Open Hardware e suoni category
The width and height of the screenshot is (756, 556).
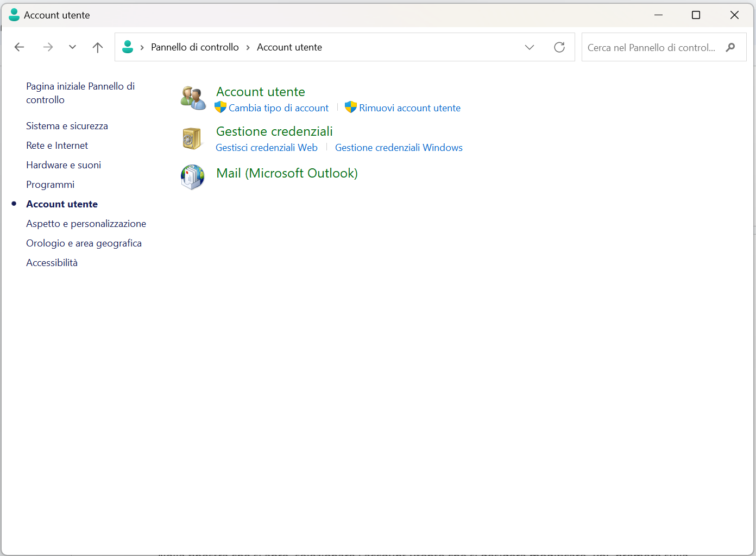64,165
